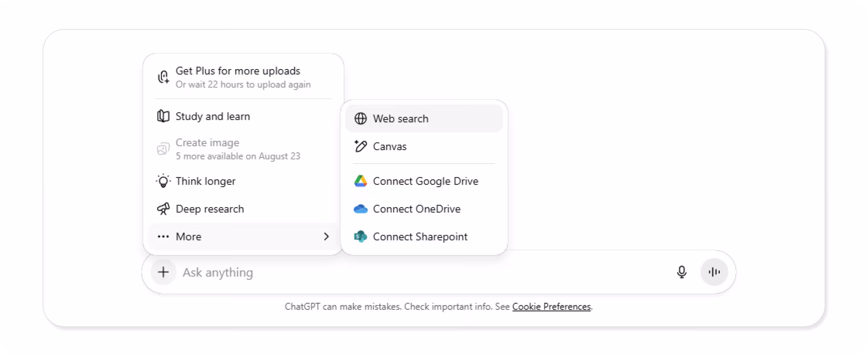Image resolution: width=868 pixels, height=356 pixels.
Task: Click the plus icon in the composer
Action: pyautogui.click(x=163, y=272)
